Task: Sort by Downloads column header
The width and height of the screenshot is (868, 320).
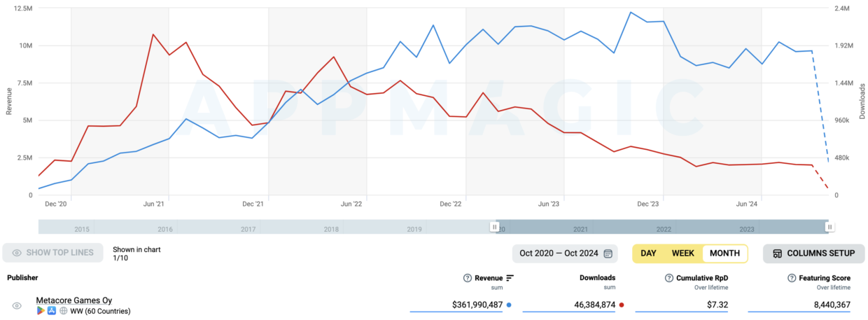Action: point(597,278)
